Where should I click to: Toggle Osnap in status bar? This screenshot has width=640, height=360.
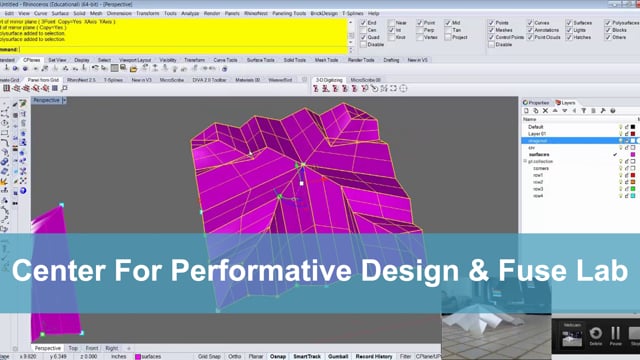pos(278,356)
